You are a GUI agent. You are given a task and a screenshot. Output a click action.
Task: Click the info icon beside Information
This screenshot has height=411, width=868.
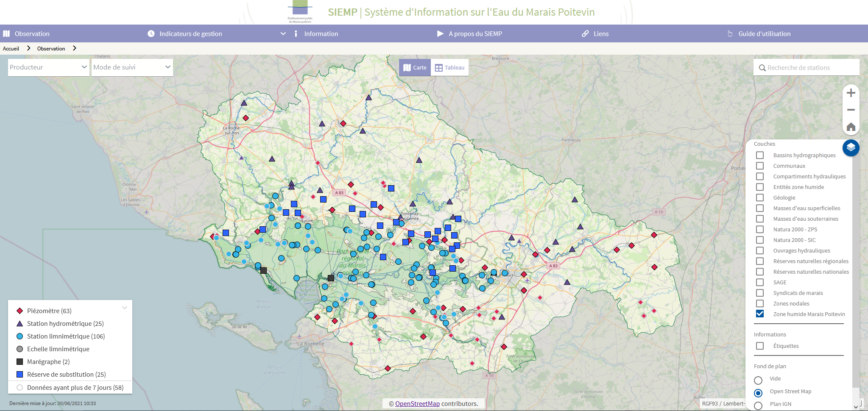(x=296, y=33)
